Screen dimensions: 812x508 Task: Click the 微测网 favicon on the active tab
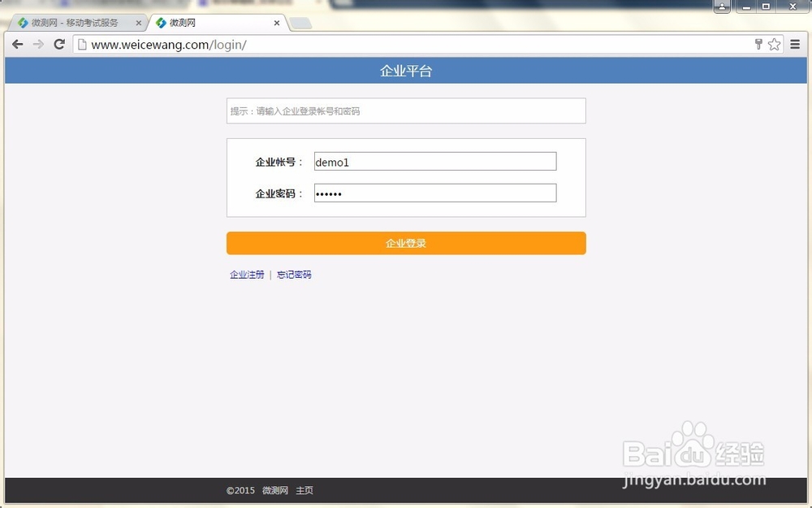pos(162,23)
